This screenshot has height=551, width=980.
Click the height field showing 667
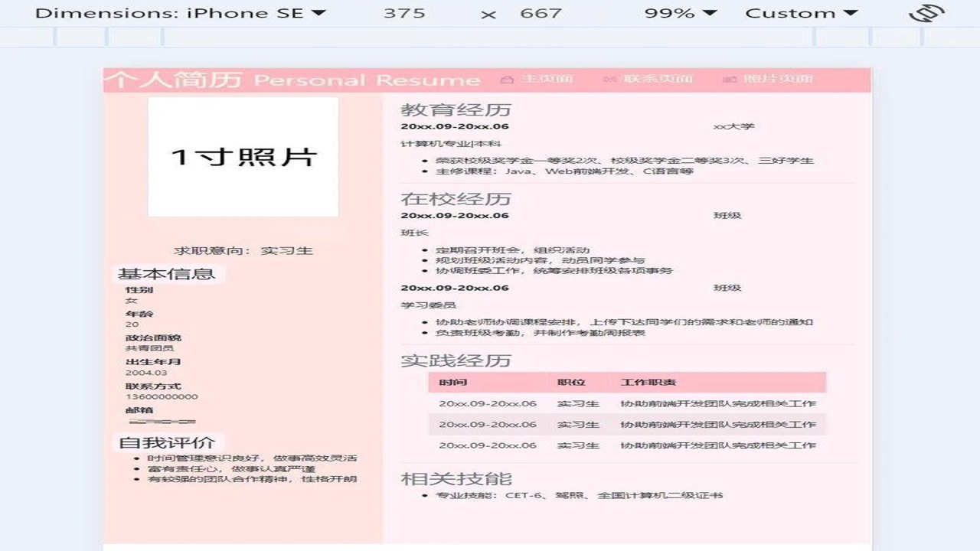[541, 13]
